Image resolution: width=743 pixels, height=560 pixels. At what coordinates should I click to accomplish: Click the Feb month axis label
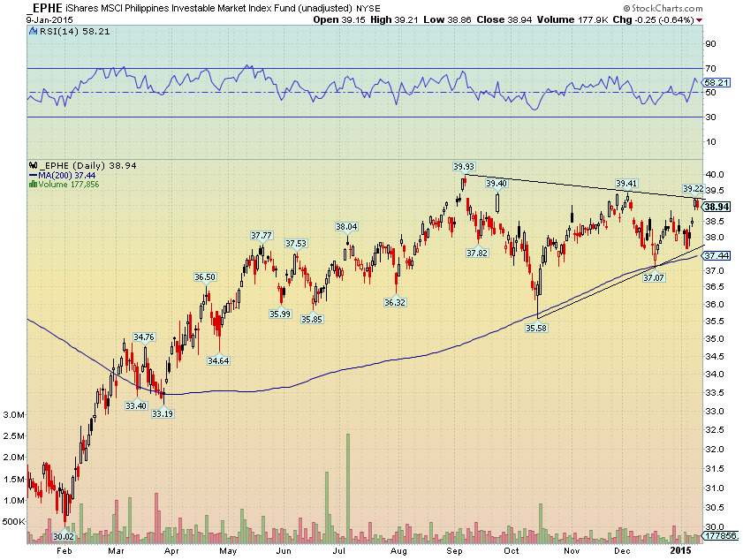point(64,551)
